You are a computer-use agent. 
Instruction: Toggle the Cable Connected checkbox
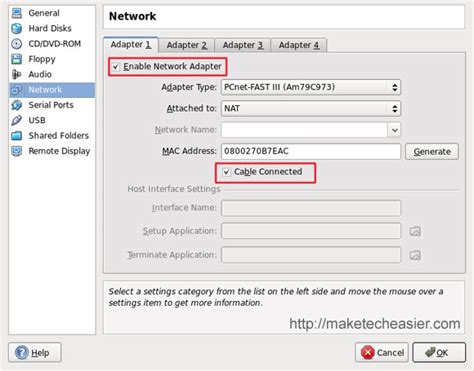click(226, 172)
